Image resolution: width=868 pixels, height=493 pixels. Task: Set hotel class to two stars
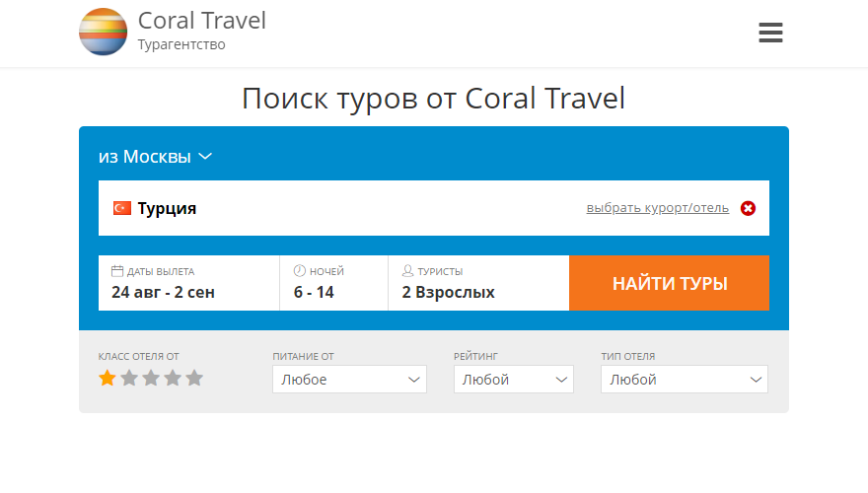[x=129, y=378]
